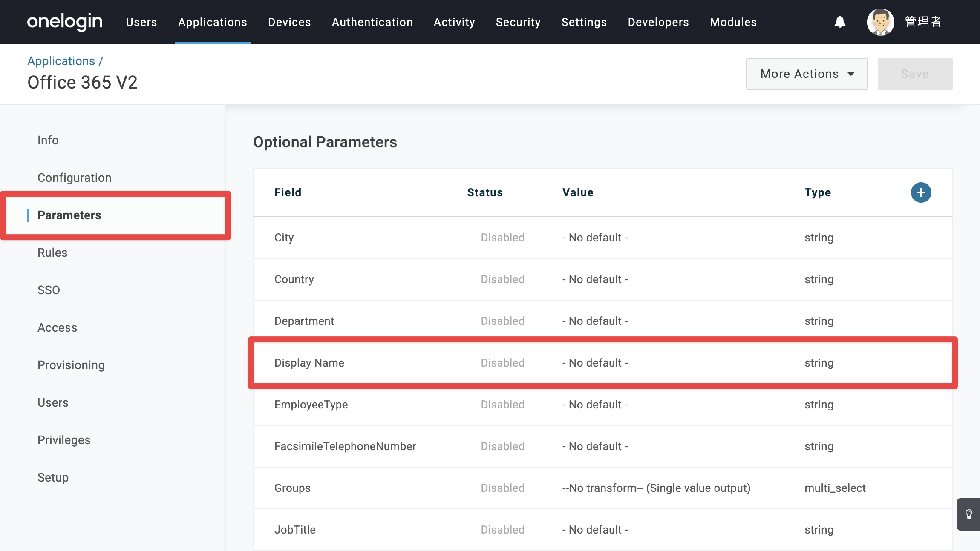Open the notifications bell
This screenshot has width=980, height=551.
pos(840,22)
